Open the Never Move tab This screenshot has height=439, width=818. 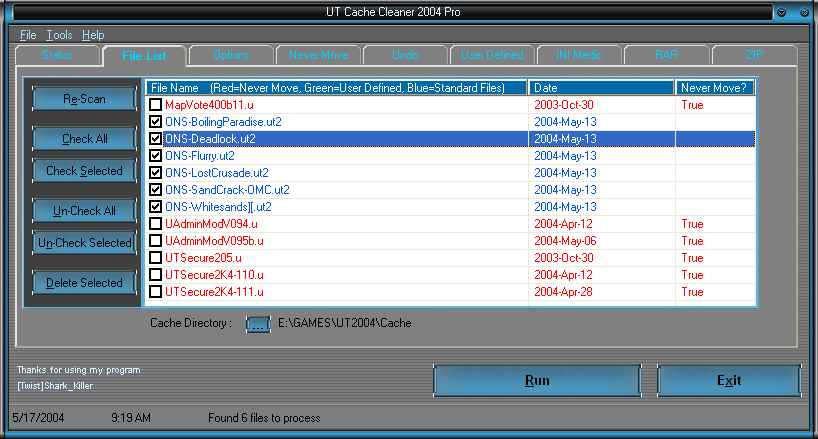pos(318,55)
